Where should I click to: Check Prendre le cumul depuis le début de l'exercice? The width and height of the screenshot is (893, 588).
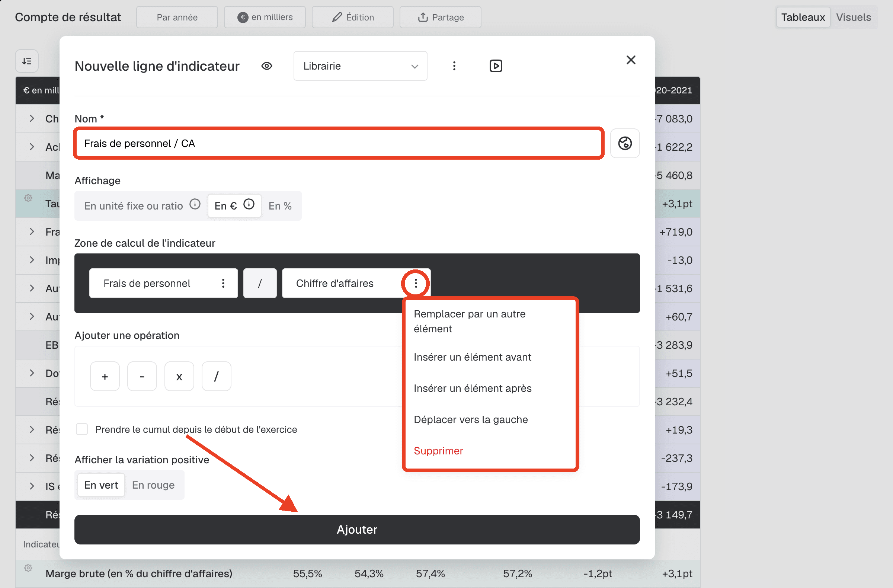coord(82,429)
